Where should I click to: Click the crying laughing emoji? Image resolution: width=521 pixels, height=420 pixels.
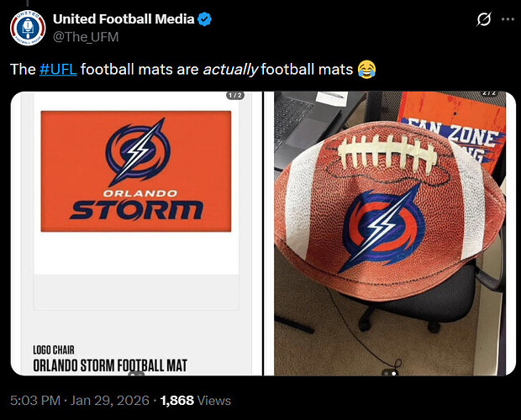click(367, 70)
